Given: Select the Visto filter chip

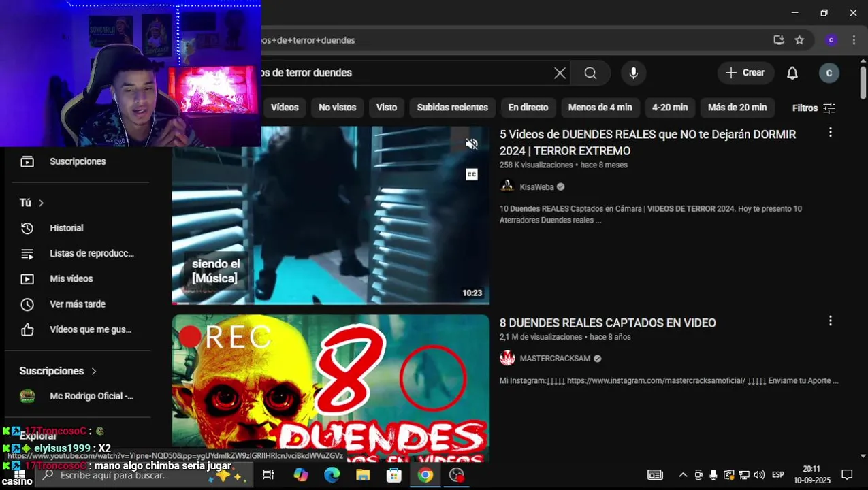Looking at the screenshot, I should (387, 108).
